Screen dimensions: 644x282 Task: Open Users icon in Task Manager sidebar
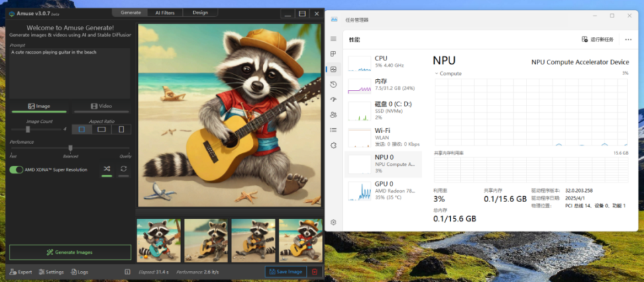[333, 115]
